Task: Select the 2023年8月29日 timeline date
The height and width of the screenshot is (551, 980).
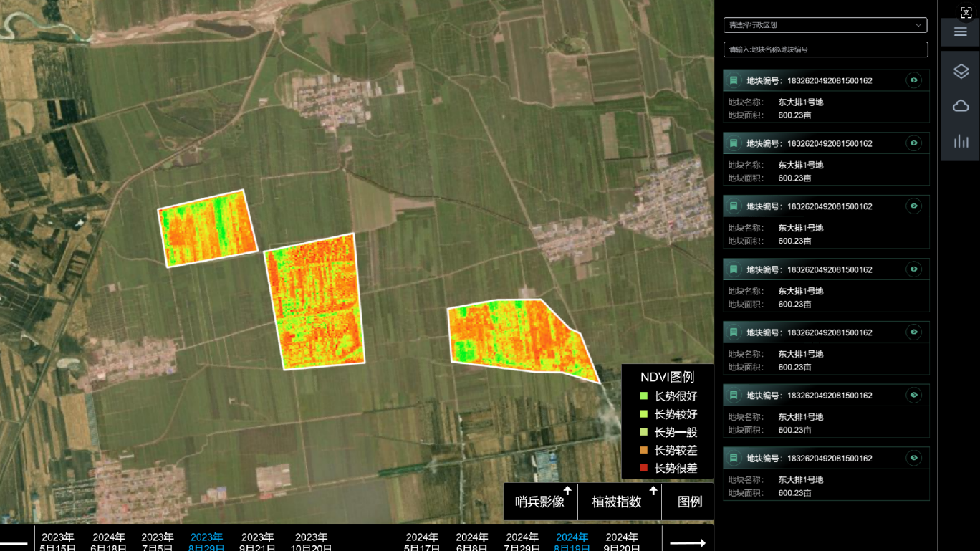Action: (206, 542)
